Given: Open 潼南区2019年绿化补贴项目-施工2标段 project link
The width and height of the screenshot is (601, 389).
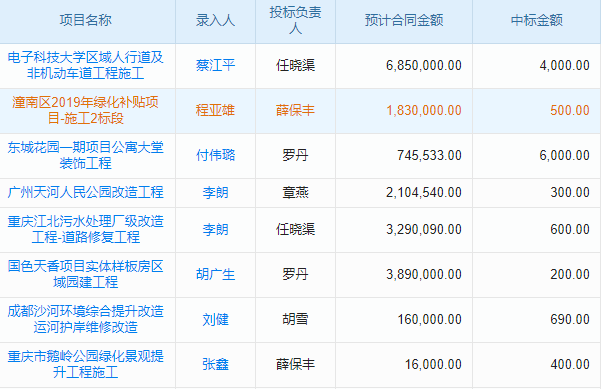Looking at the screenshot, I should coord(85,110).
